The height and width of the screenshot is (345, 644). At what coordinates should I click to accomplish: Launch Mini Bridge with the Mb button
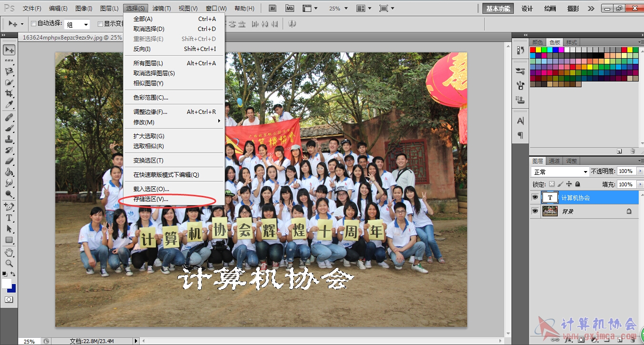[290, 8]
